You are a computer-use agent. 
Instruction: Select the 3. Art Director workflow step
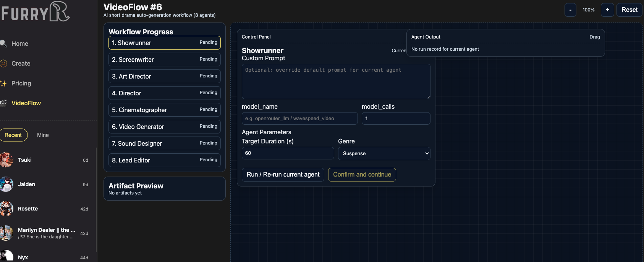click(165, 76)
